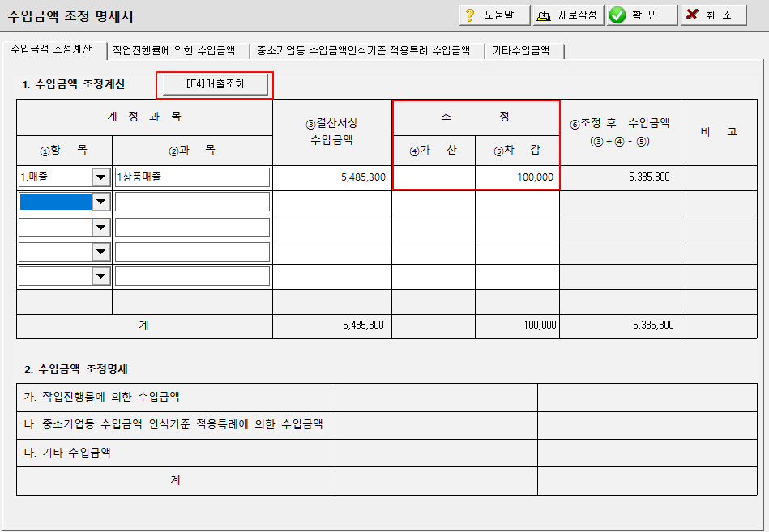Open the fifth-row 항목 dropdown arrow
Image resolution: width=769 pixels, height=532 pixels.
100,276
